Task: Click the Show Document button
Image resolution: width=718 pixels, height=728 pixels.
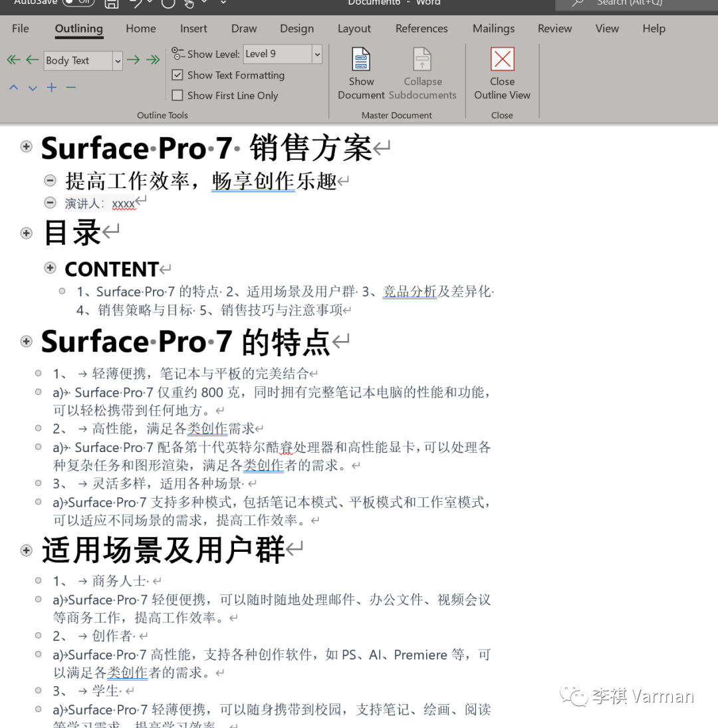Action: [361, 73]
